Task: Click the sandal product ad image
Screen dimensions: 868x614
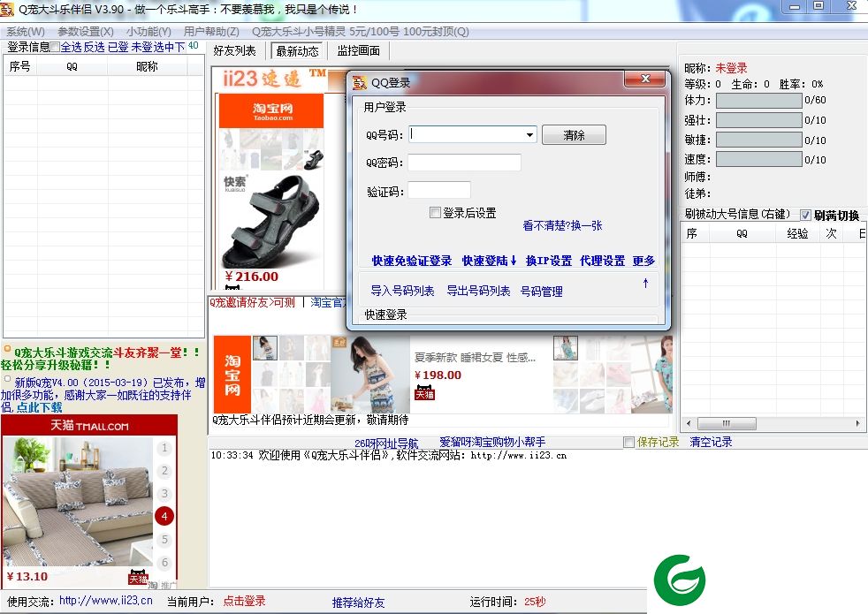Action: pos(271,220)
